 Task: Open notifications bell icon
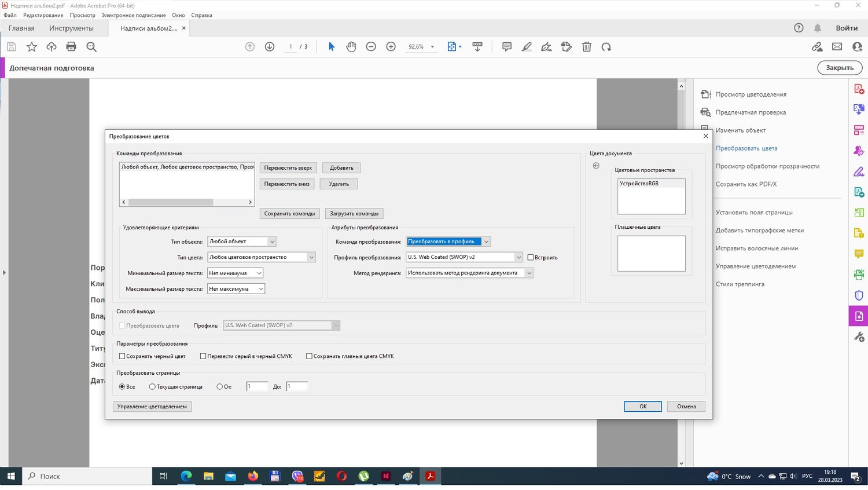tap(818, 28)
